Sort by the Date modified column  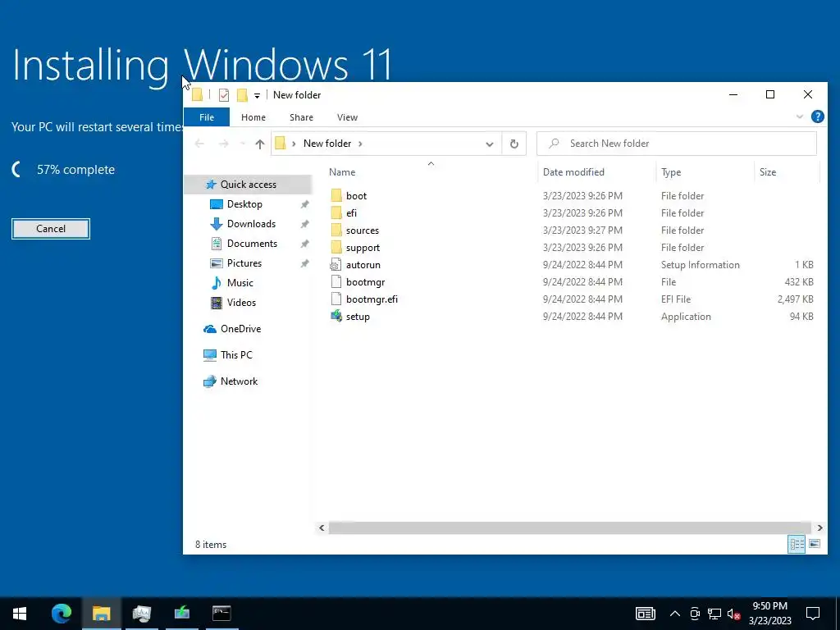pos(597,172)
